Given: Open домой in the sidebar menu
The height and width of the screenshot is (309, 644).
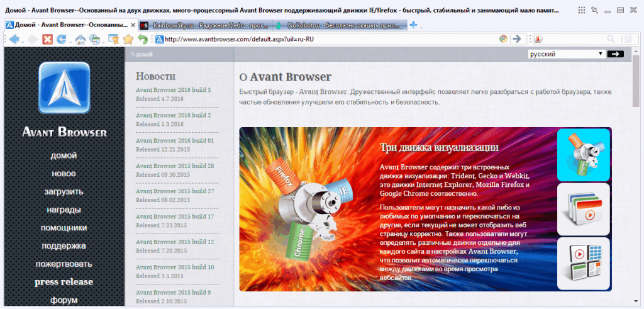Looking at the screenshot, I should point(64,155).
